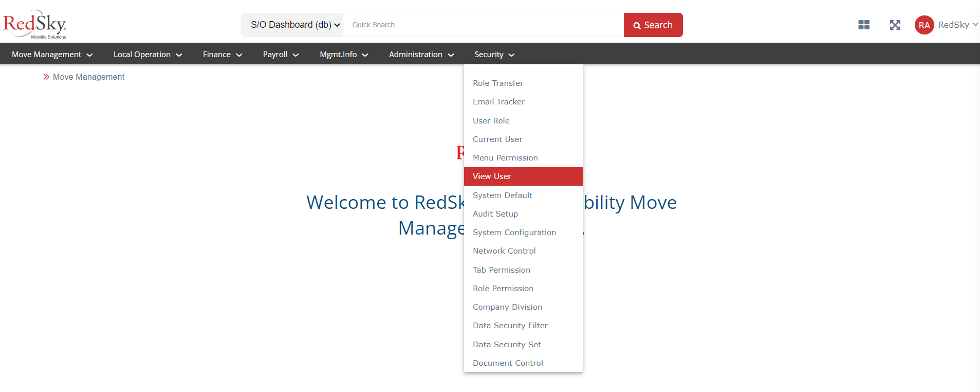This screenshot has width=980, height=392.
Task: Click the RedSky Mobility Solutions logo
Action: [x=35, y=24]
